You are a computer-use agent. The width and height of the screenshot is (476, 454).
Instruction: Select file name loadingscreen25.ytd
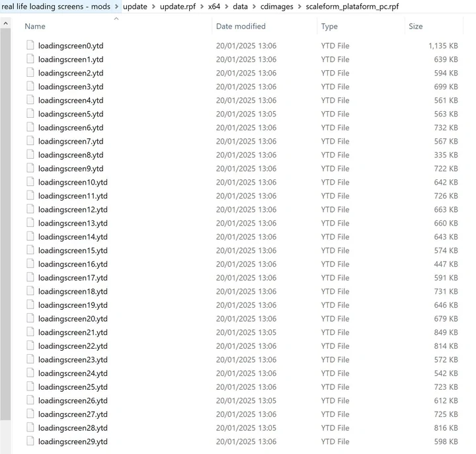73,387
